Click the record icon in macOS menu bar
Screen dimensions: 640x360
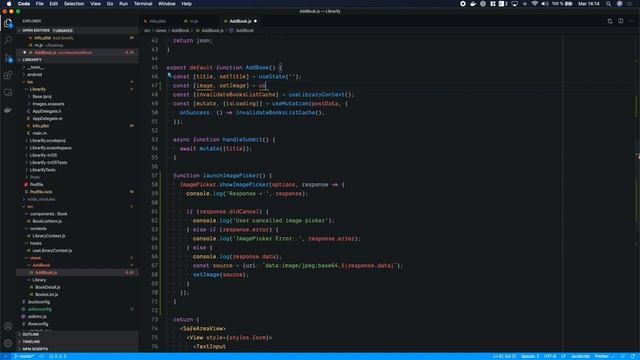click(463, 4)
